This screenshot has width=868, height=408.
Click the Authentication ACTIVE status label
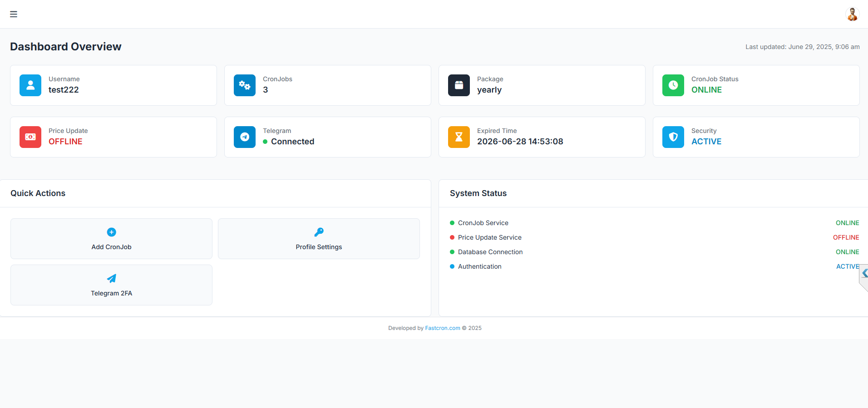click(847, 266)
